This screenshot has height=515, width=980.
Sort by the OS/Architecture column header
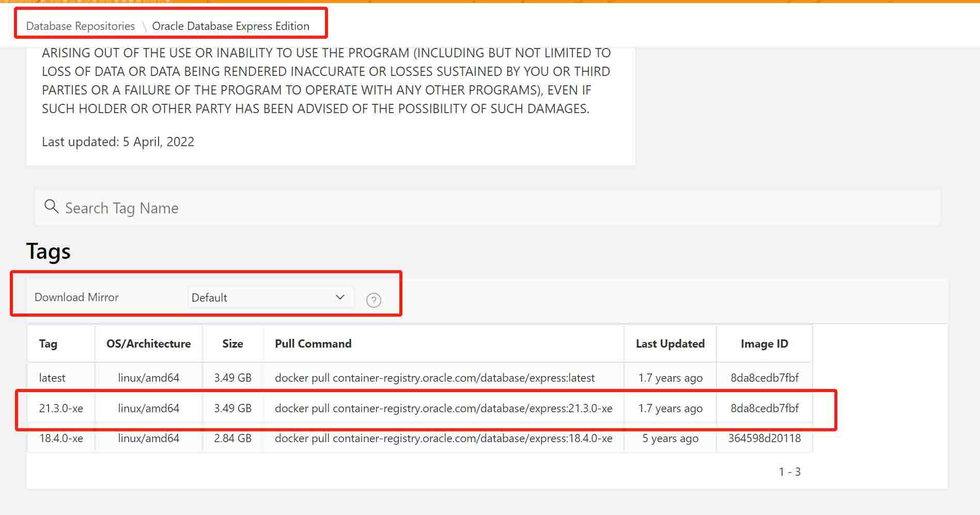(148, 344)
